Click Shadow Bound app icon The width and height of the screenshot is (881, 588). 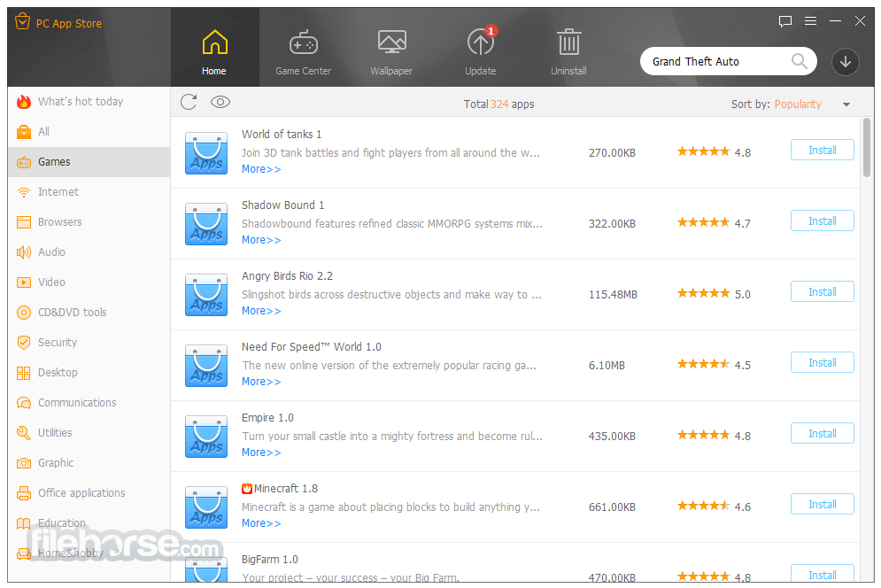[x=206, y=224]
